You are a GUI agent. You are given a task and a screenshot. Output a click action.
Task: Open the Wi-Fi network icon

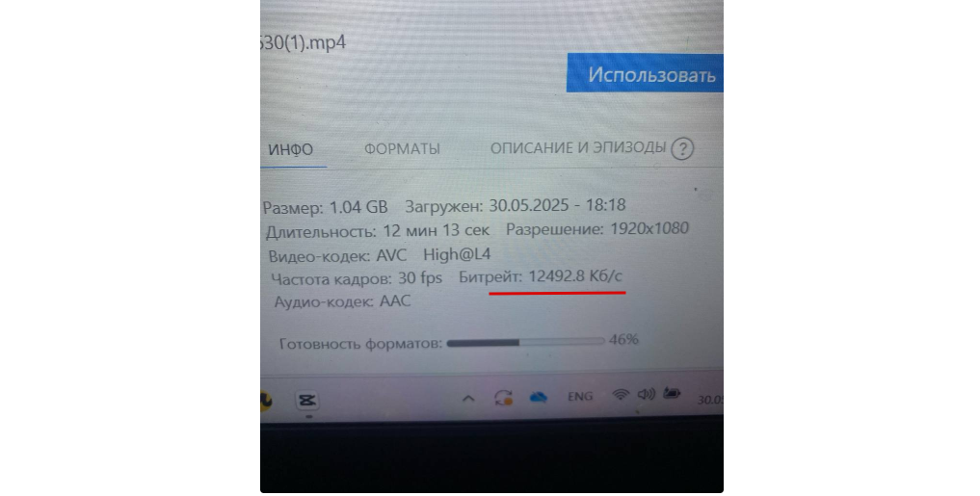point(620,395)
